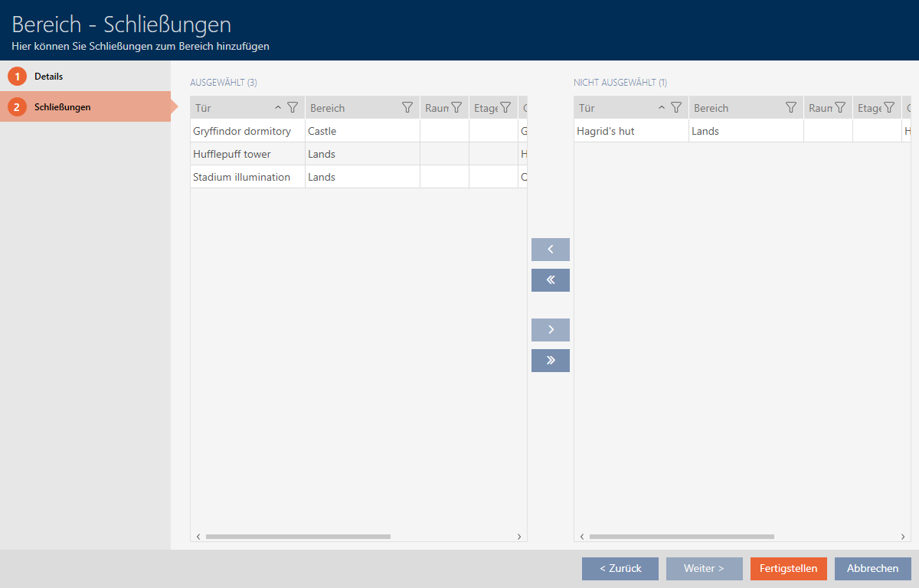Image resolution: width=919 pixels, height=588 pixels.
Task: Click filter icon on Raum column in selected table
Action: 456,108
